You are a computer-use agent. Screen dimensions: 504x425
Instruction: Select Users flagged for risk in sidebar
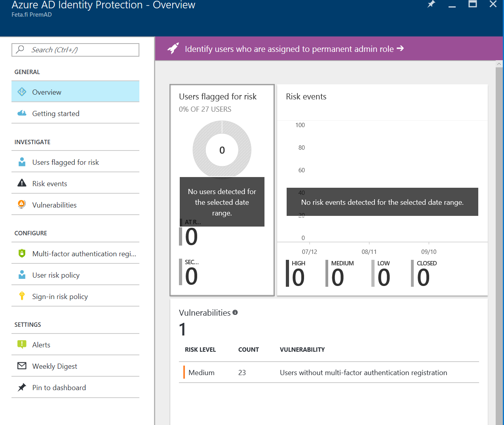click(65, 162)
